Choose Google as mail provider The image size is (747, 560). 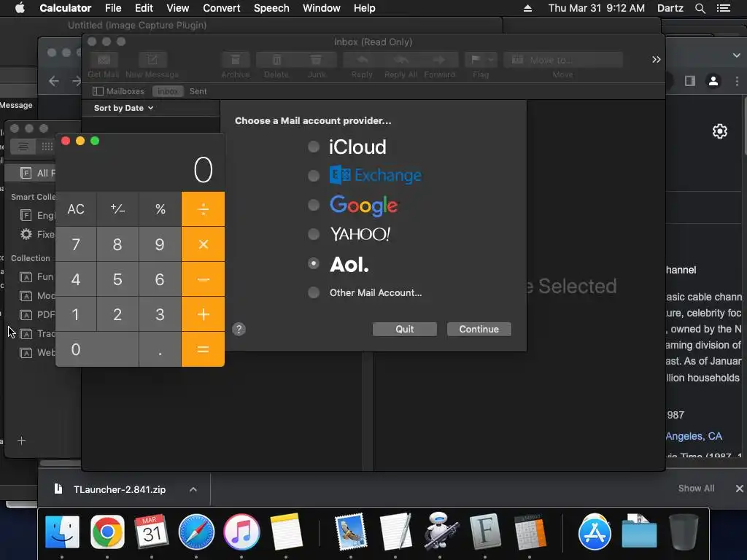(x=314, y=205)
